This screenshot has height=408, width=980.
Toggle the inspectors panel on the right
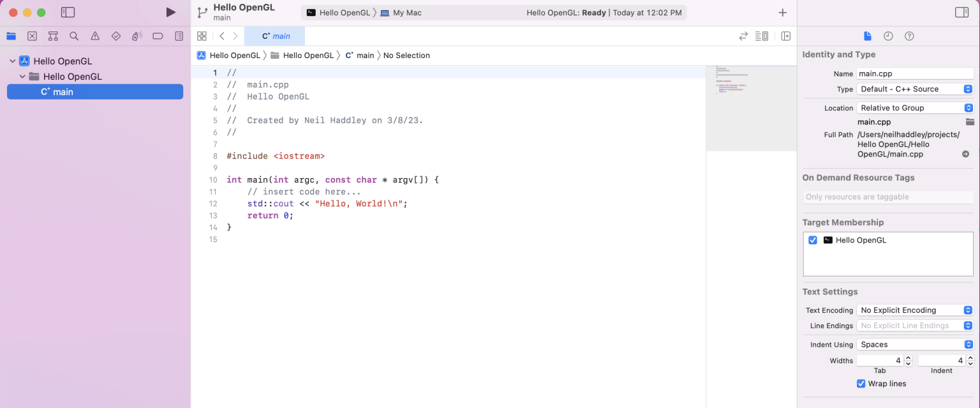click(961, 12)
